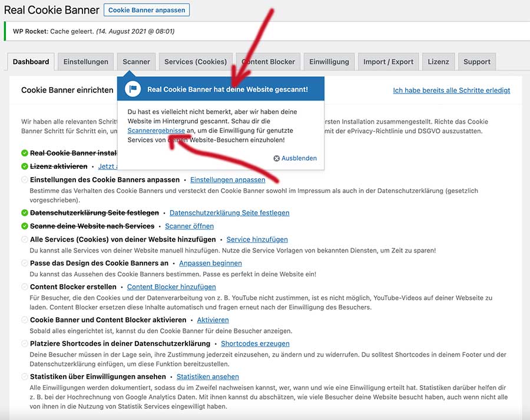
Task: Click the Scanner öffnen link
Action: pos(189,226)
